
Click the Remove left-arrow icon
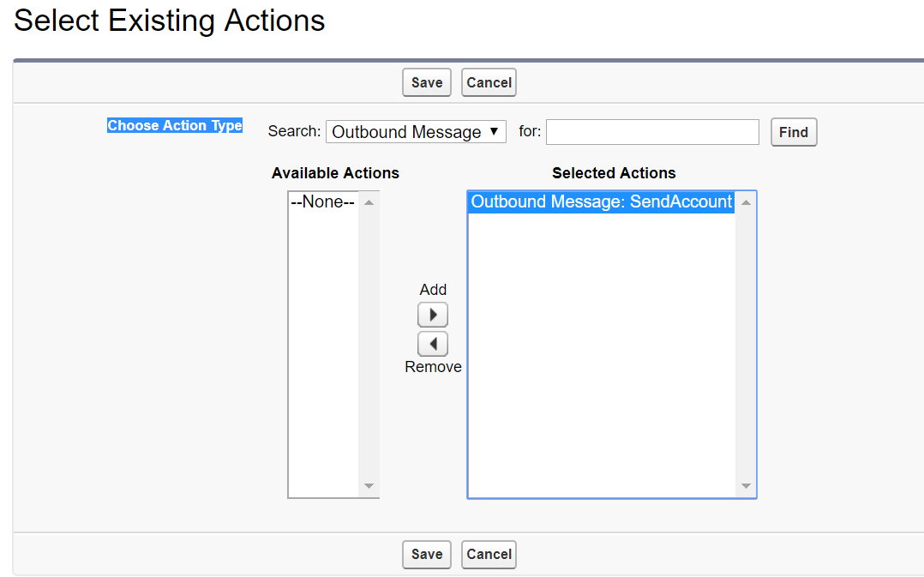(x=433, y=343)
